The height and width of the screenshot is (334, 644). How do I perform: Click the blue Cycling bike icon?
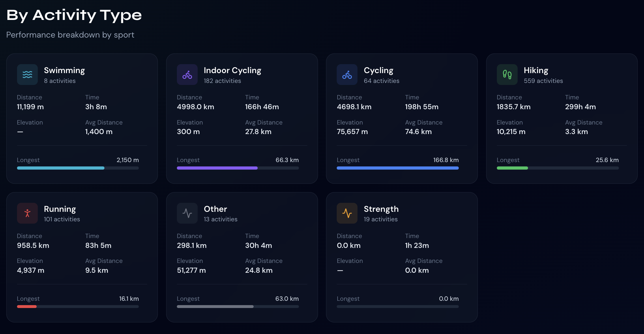click(347, 75)
